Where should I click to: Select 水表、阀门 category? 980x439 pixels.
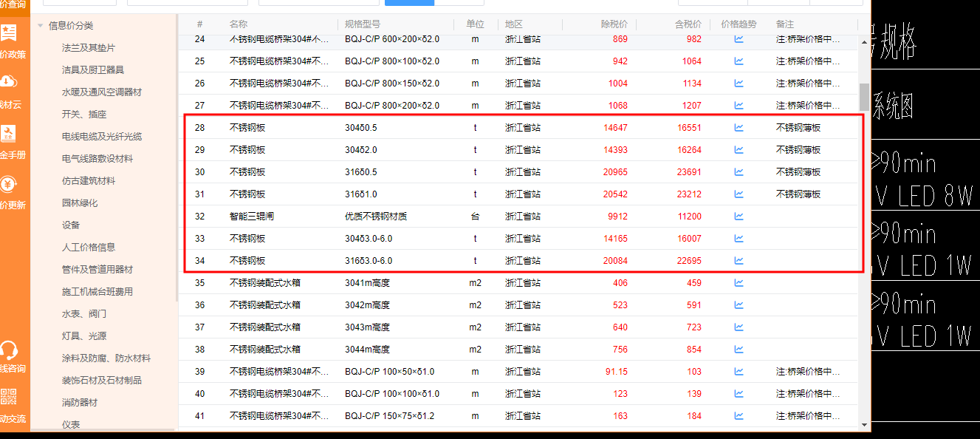pos(84,314)
